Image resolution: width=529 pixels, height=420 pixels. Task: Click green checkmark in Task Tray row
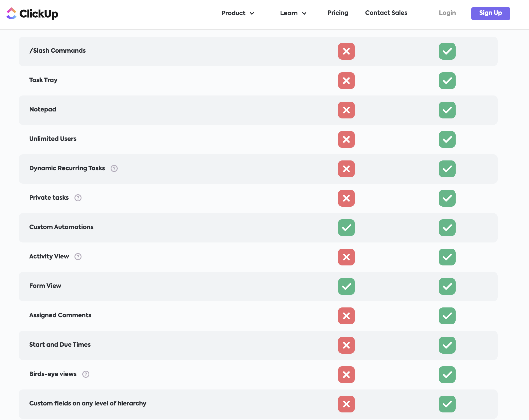point(447,81)
